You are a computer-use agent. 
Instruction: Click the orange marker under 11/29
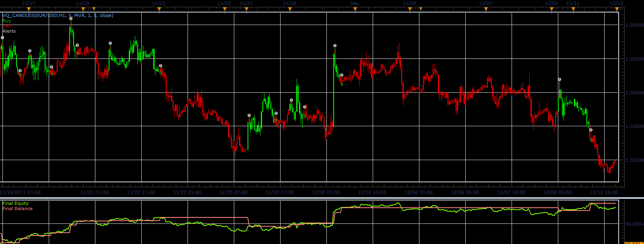pos(290,9)
